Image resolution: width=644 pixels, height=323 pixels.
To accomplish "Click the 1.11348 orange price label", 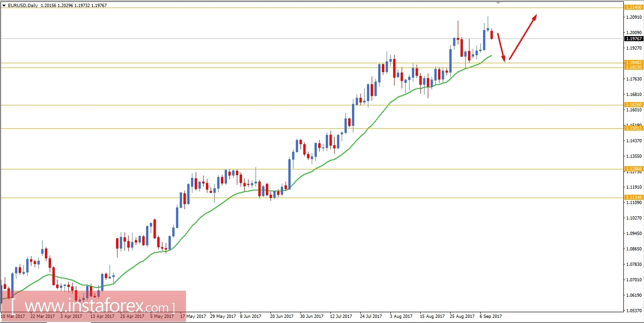I will tap(635, 197).
